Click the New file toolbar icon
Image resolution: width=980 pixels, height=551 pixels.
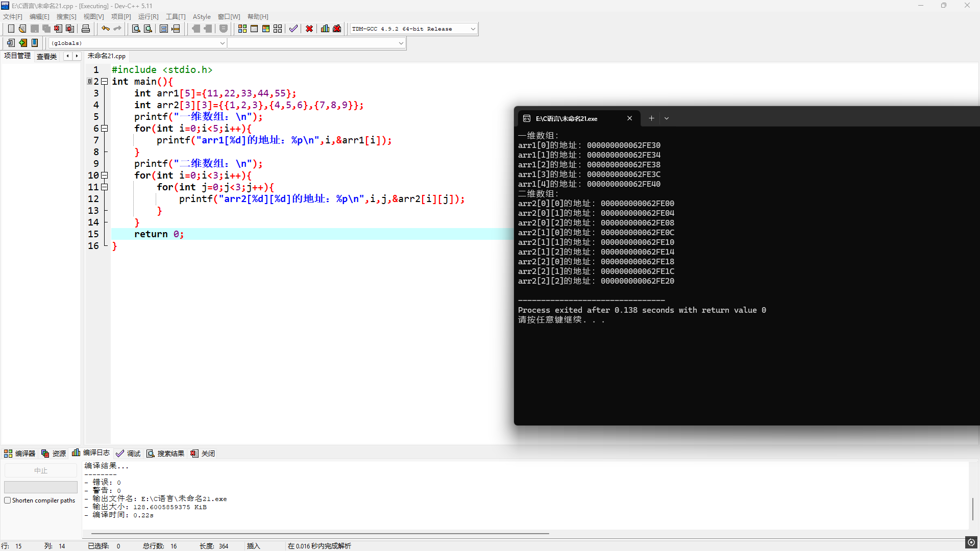pyautogui.click(x=11, y=29)
